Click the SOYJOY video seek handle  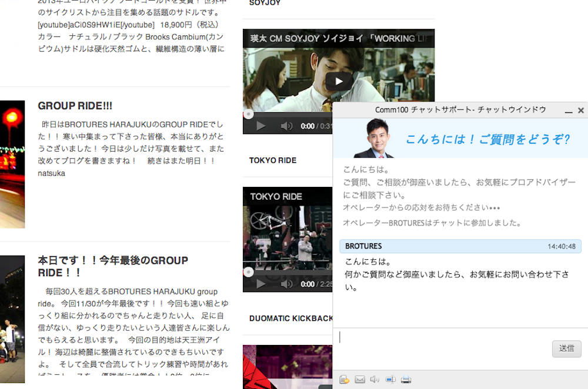pyautogui.click(x=248, y=114)
